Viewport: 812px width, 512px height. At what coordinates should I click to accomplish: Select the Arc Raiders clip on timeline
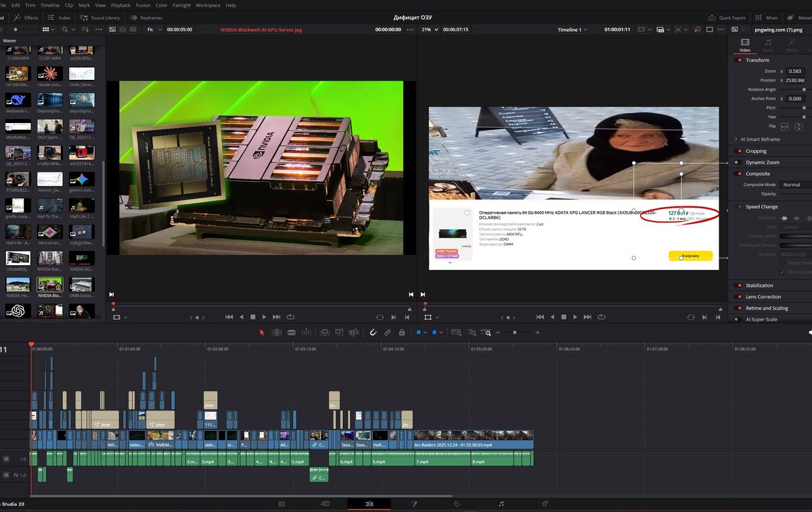pyautogui.click(x=473, y=439)
